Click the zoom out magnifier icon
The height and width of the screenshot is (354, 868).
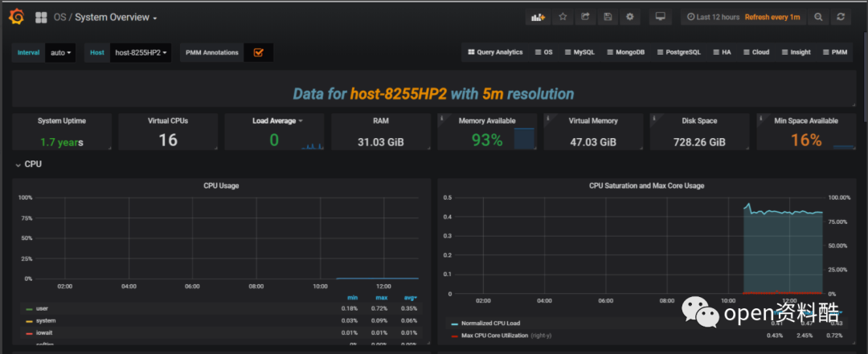pos(818,17)
